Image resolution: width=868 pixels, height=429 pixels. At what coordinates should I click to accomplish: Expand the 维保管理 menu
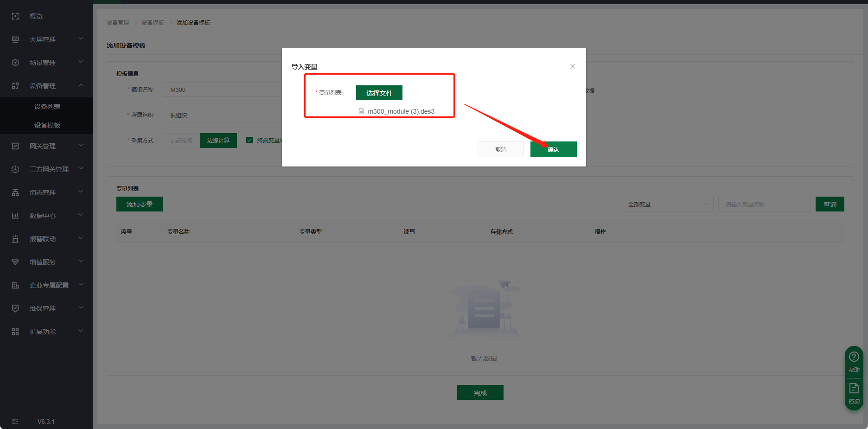point(81,307)
